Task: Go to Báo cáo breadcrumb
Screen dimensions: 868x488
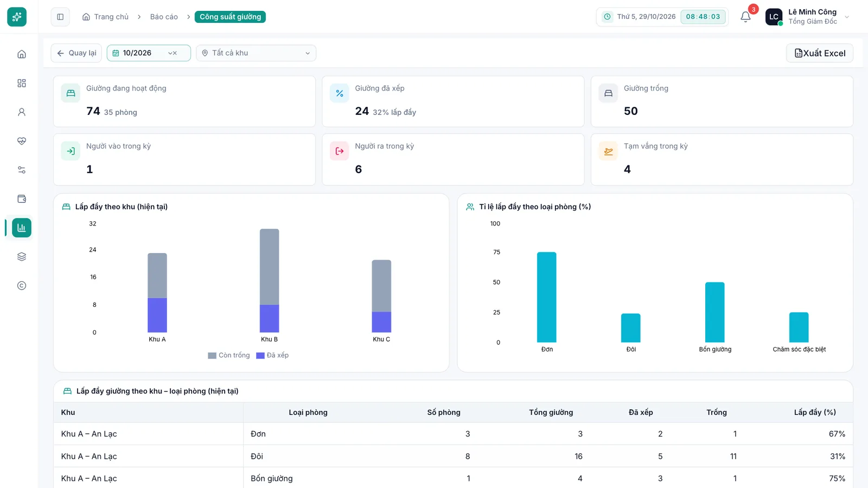Action: pos(164,17)
